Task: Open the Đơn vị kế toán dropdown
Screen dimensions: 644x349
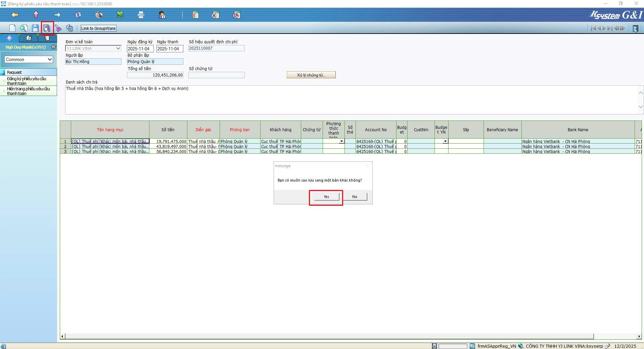Action: pyautogui.click(x=118, y=48)
